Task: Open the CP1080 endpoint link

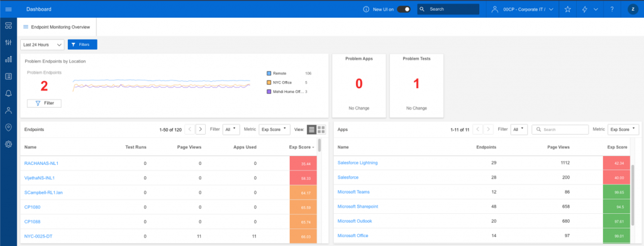Action: (33, 207)
